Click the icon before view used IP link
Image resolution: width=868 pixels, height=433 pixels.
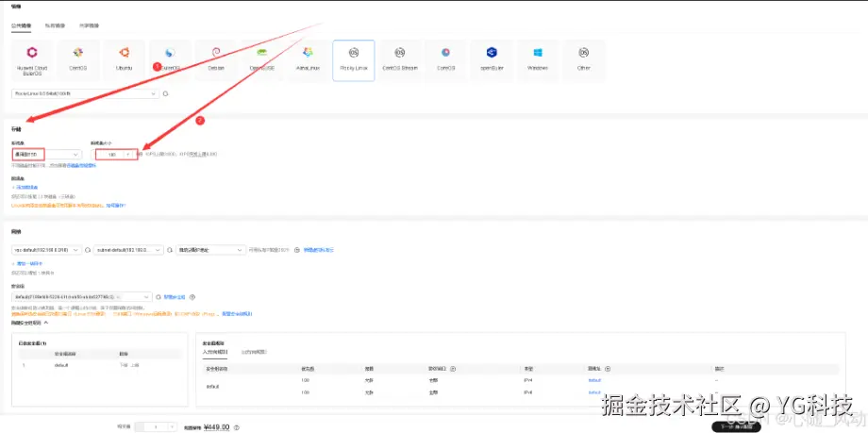coord(296,250)
